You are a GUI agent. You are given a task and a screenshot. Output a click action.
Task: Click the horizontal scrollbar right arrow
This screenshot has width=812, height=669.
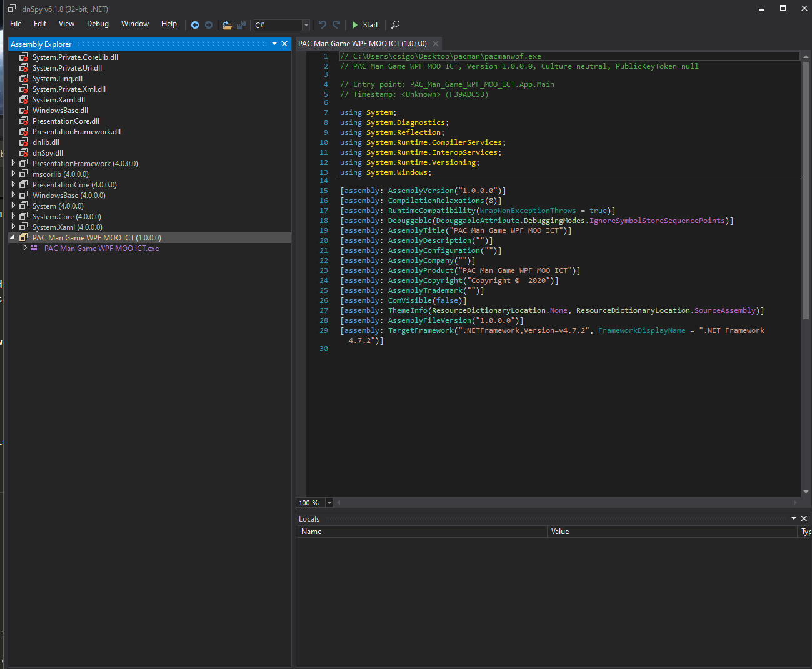(796, 503)
